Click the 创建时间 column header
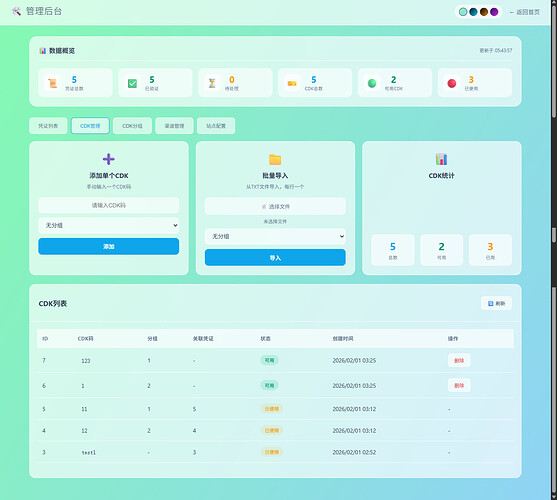 point(343,339)
